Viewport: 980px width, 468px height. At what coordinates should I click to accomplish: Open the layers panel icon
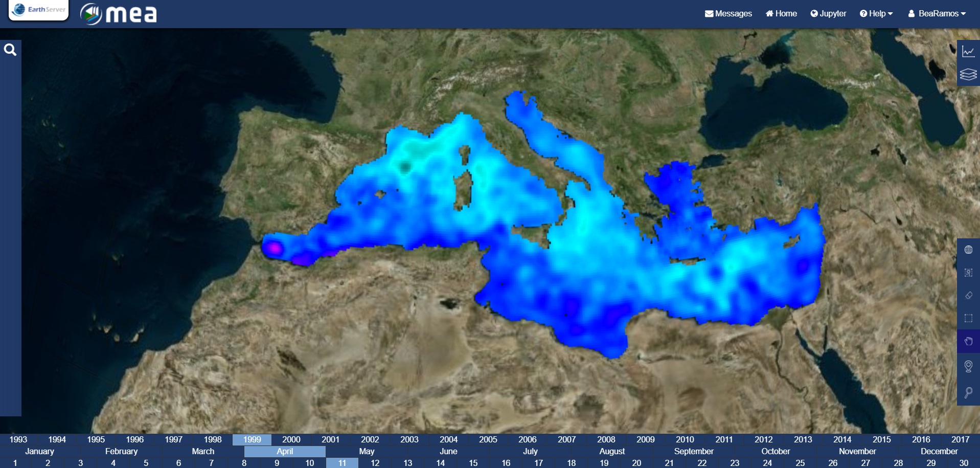pyautogui.click(x=968, y=74)
